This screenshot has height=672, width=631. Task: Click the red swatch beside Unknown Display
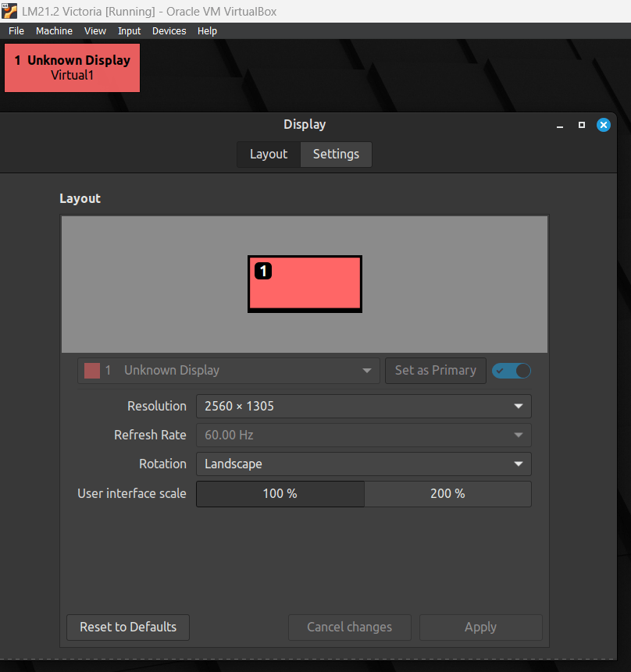(92, 371)
